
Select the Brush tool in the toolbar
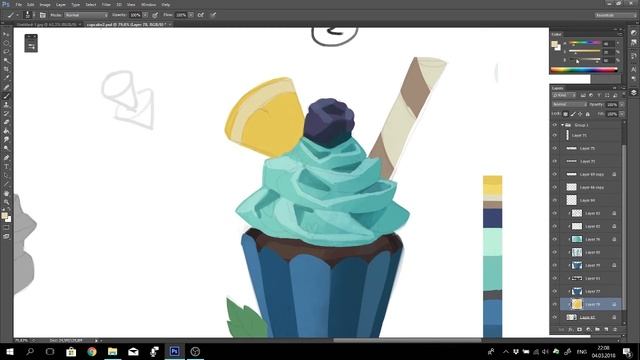(6, 96)
